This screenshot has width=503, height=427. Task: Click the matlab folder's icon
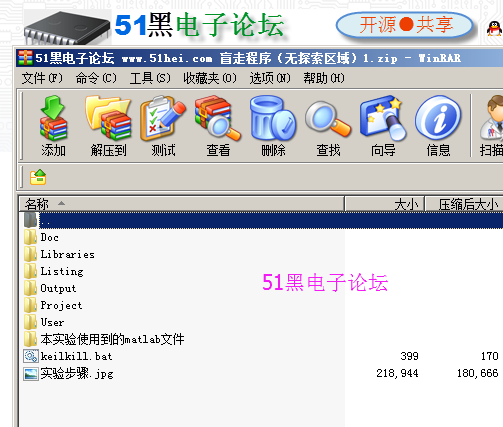coord(30,339)
